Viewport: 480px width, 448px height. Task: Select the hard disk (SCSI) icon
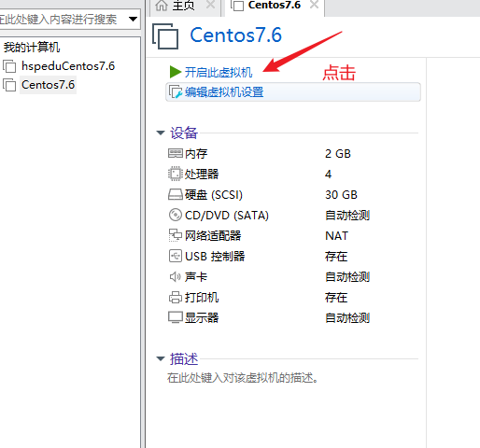[176, 194]
